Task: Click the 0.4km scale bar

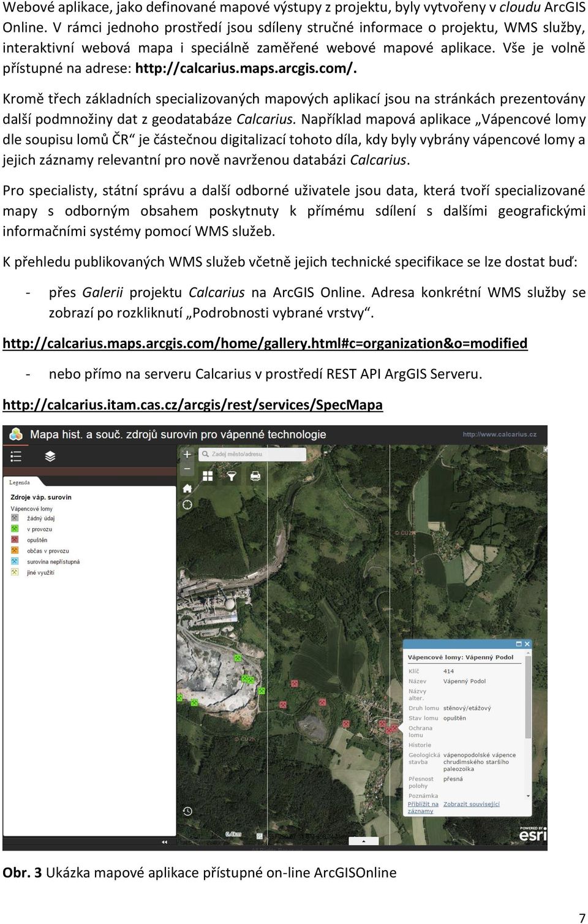Action: (x=233, y=834)
